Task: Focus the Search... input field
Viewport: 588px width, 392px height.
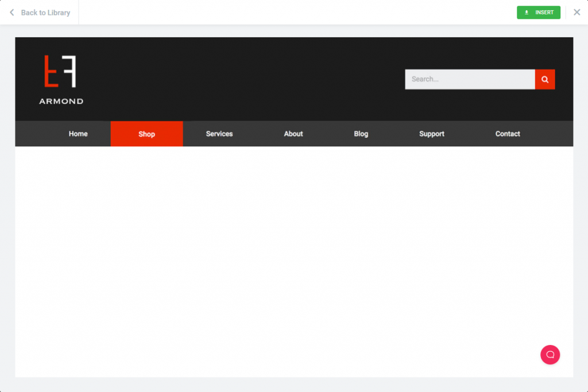Action: [469, 79]
